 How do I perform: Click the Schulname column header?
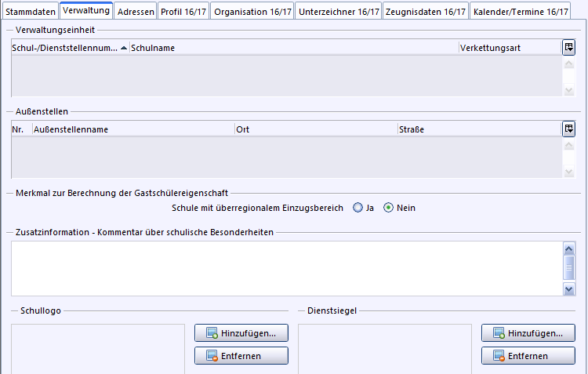(294, 48)
